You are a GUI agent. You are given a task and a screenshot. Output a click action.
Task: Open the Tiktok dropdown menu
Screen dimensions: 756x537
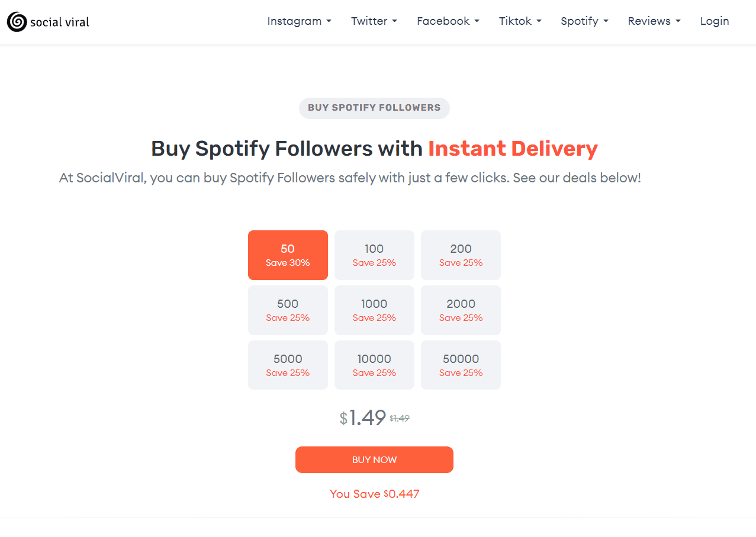[x=520, y=21]
